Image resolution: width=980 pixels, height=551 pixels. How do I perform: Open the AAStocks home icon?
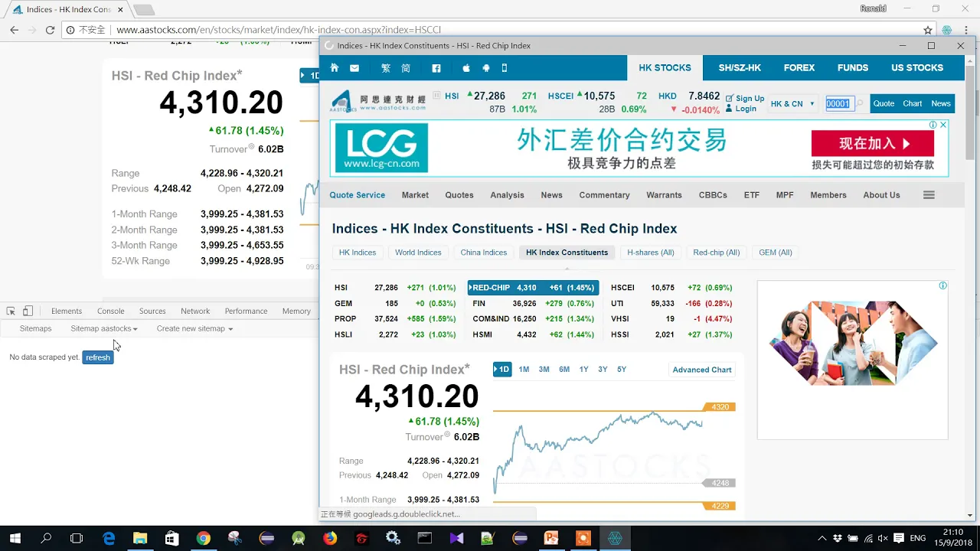pyautogui.click(x=334, y=68)
